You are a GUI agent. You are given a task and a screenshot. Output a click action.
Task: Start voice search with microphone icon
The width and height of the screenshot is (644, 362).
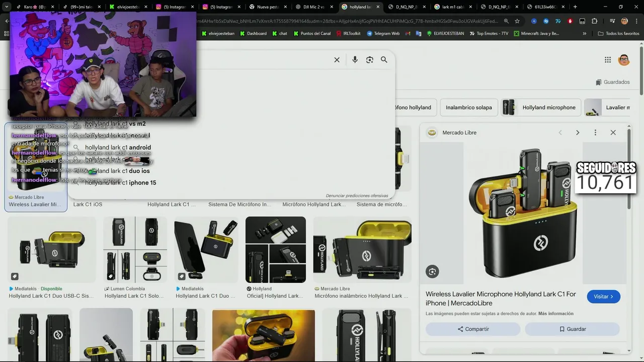[x=355, y=60]
